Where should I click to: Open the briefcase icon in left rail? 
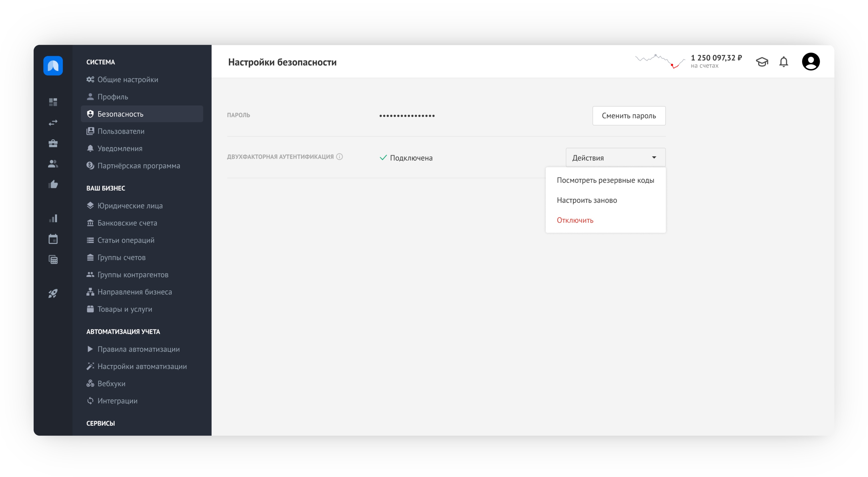53,143
